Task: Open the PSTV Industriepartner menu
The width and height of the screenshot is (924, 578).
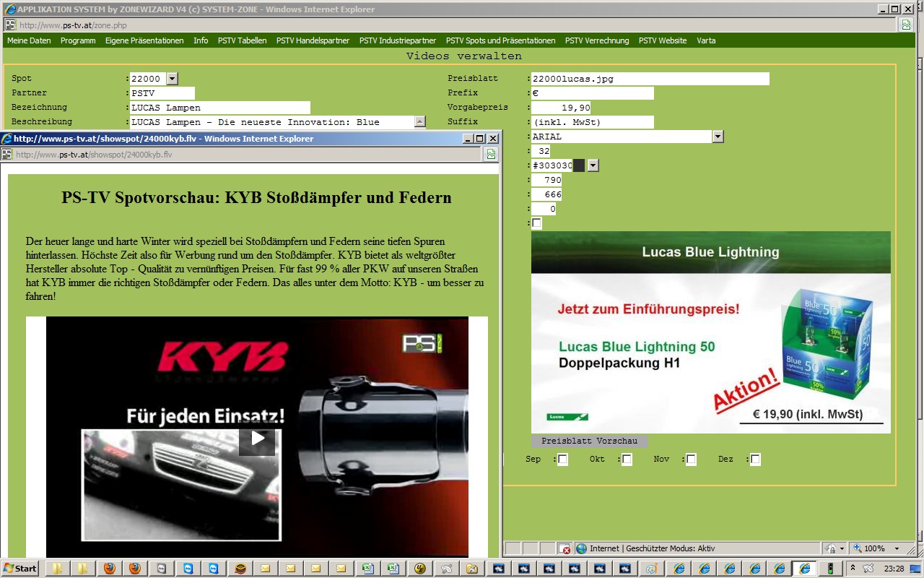Action: [x=398, y=40]
